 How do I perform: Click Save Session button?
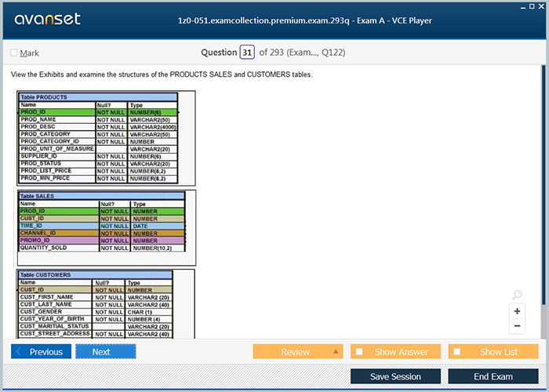[395, 376]
